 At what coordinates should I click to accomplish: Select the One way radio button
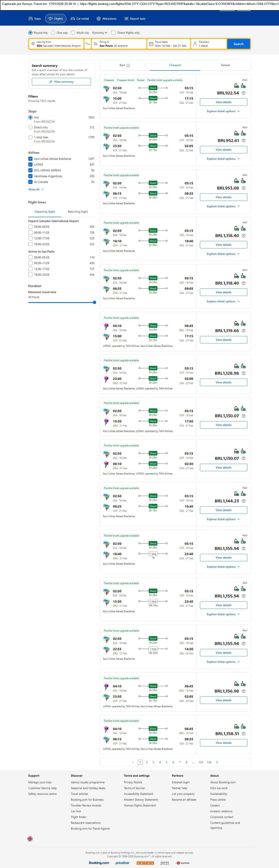pyautogui.click(x=53, y=33)
